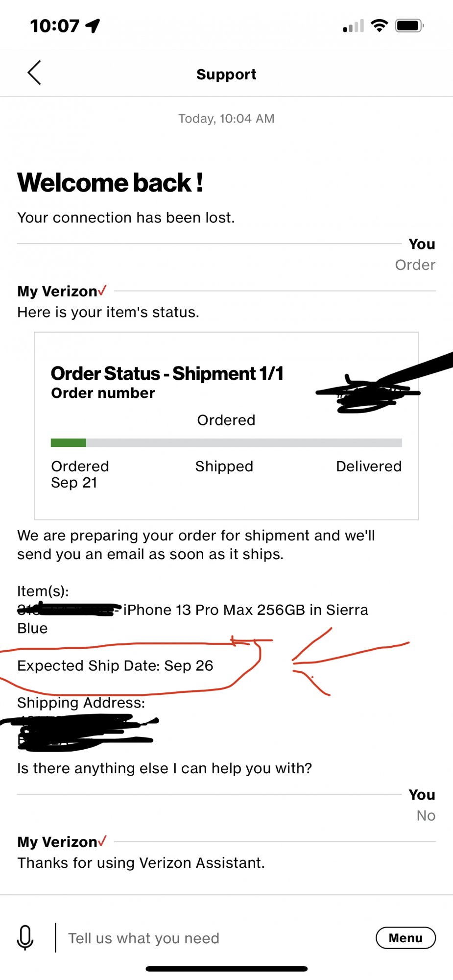Tap your 'Order' message reply
The height and width of the screenshot is (980, 453).
click(415, 265)
